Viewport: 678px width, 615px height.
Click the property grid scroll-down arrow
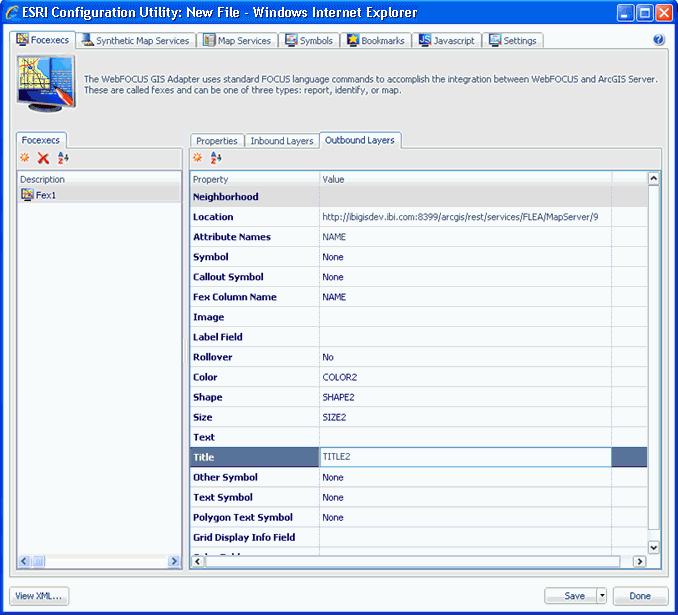[x=653, y=548]
